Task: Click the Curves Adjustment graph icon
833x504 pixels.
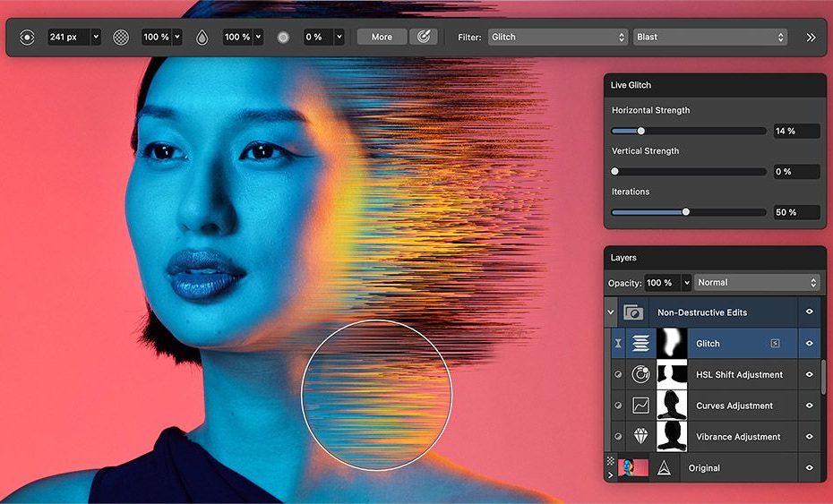Action: click(x=640, y=406)
